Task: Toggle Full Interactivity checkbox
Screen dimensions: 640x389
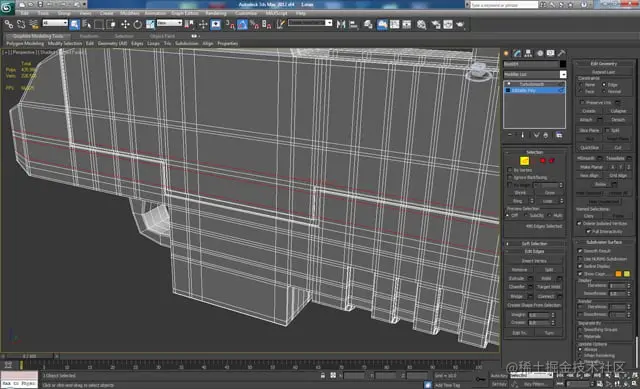Action: [x=588, y=231]
